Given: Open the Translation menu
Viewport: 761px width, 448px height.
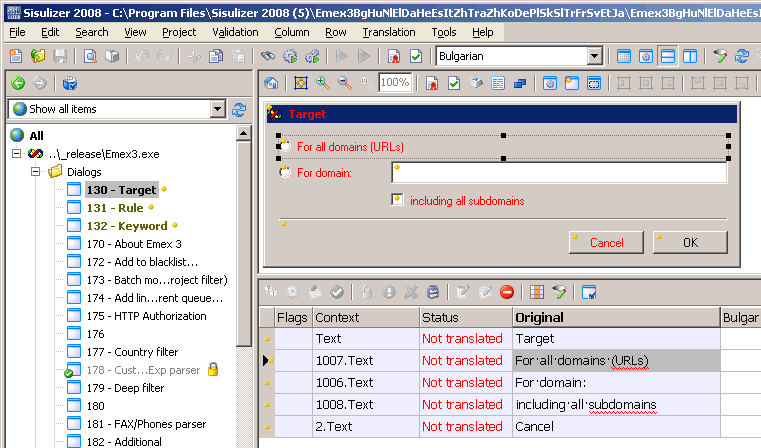Looking at the screenshot, I should [x=389, y=33].
